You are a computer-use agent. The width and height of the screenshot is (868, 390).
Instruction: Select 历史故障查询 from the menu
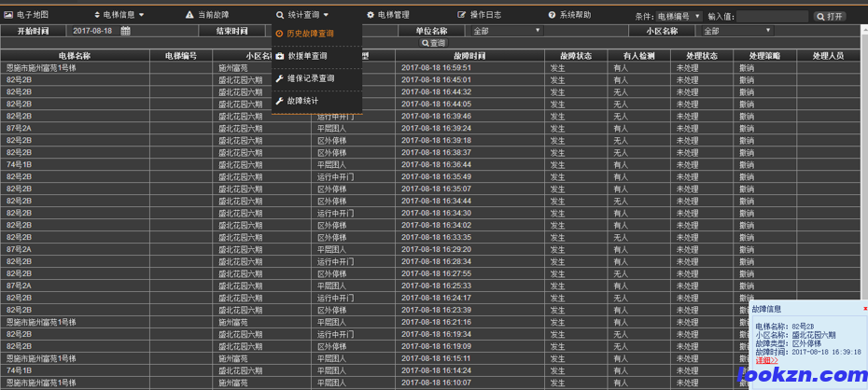click(x=310, y=34)
